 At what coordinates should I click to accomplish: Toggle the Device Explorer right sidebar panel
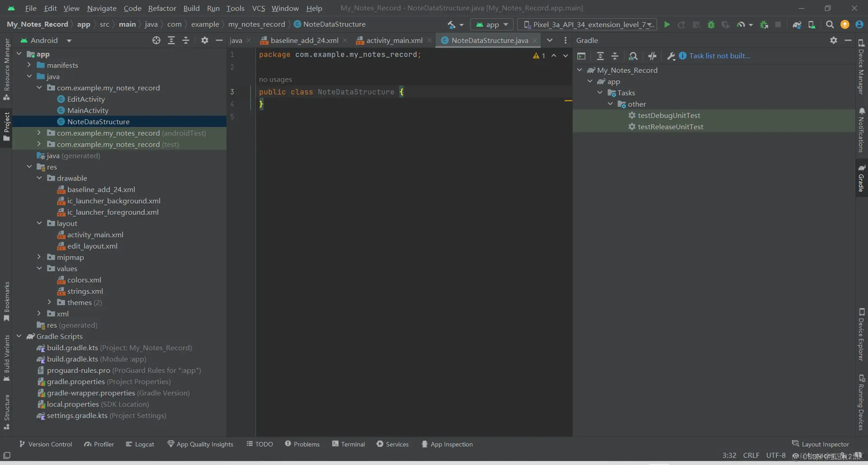[862, 334]
